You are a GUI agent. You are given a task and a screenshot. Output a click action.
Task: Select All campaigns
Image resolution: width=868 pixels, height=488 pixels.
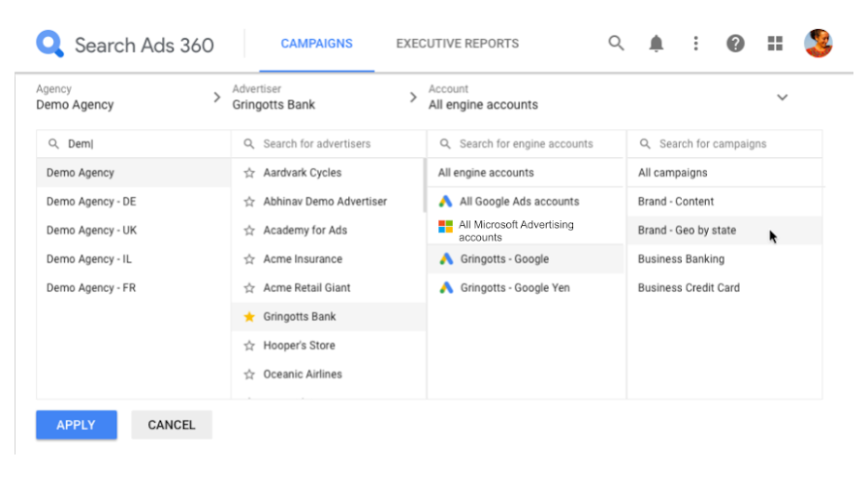pos(724,173)
